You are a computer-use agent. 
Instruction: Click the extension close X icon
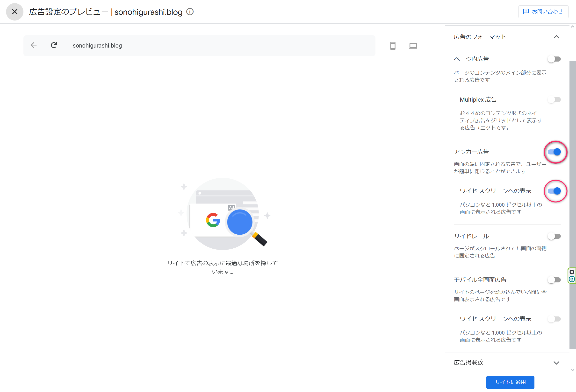coord(572,272)
